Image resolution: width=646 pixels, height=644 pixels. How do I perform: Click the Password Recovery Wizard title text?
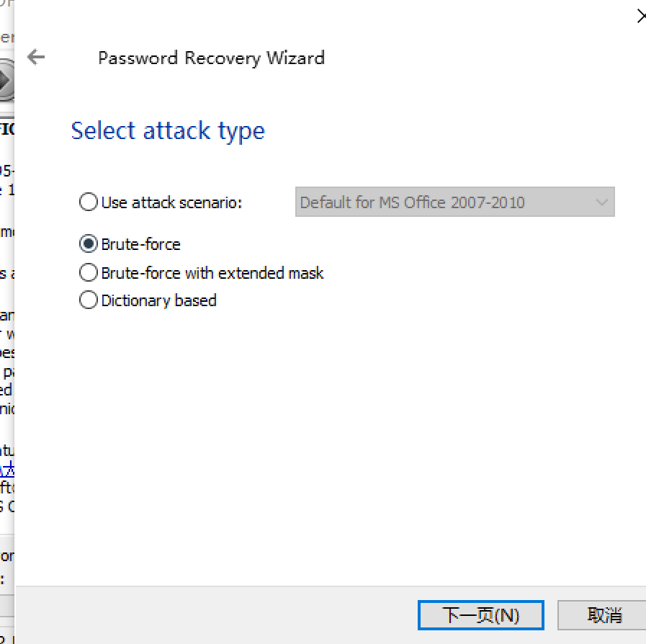click(211, 58)
